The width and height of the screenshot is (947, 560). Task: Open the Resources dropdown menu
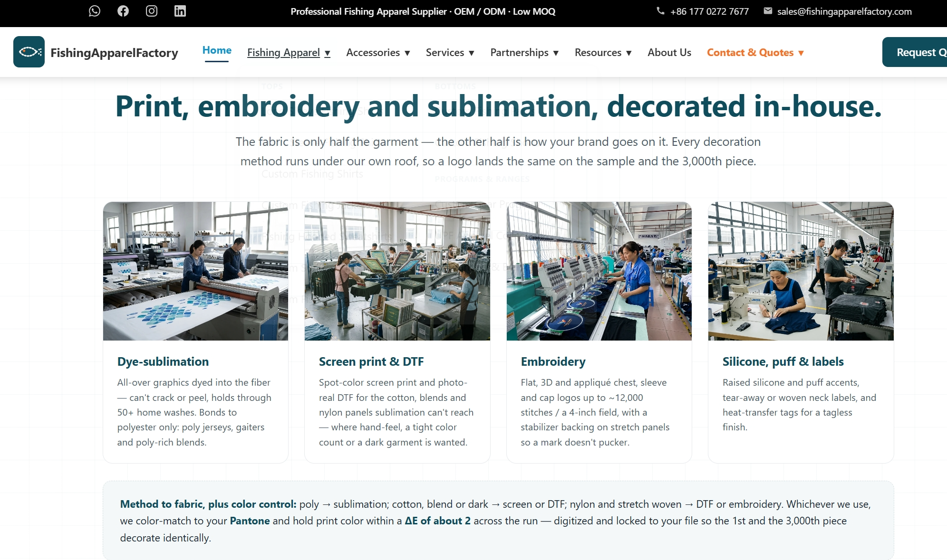[x=603, y=53]
